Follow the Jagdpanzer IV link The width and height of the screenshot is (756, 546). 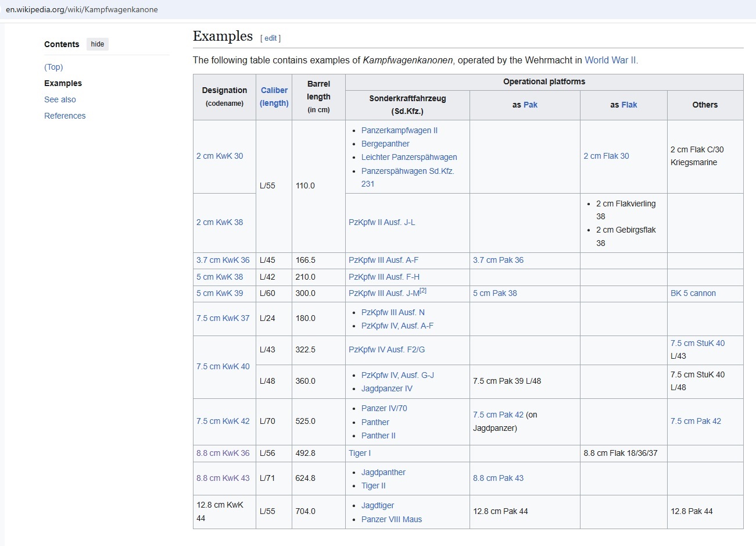coord(387,388)
